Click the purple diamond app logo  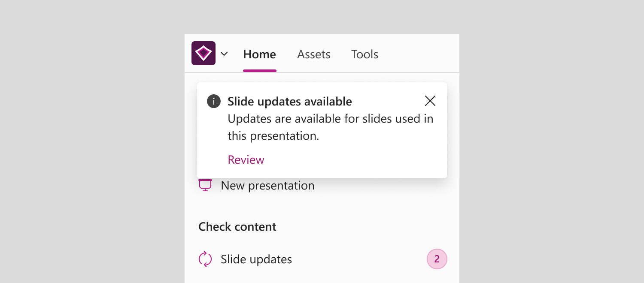tap(204, 53)
